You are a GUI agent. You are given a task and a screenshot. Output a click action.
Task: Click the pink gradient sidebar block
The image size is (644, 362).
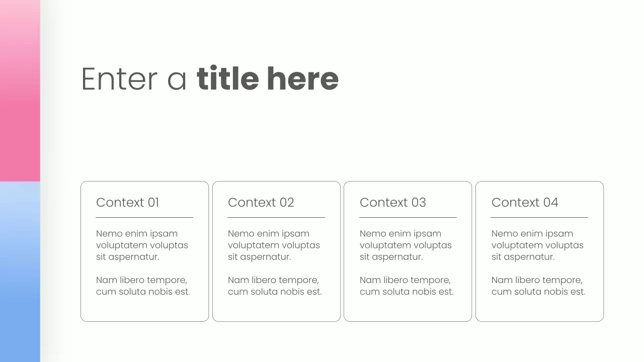(x=20, y=90)
